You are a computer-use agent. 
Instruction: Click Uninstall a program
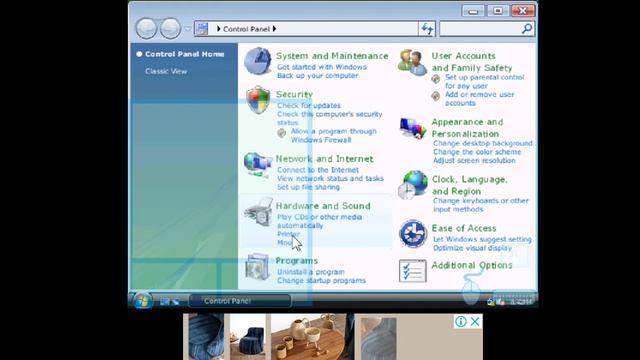[311, 272]
